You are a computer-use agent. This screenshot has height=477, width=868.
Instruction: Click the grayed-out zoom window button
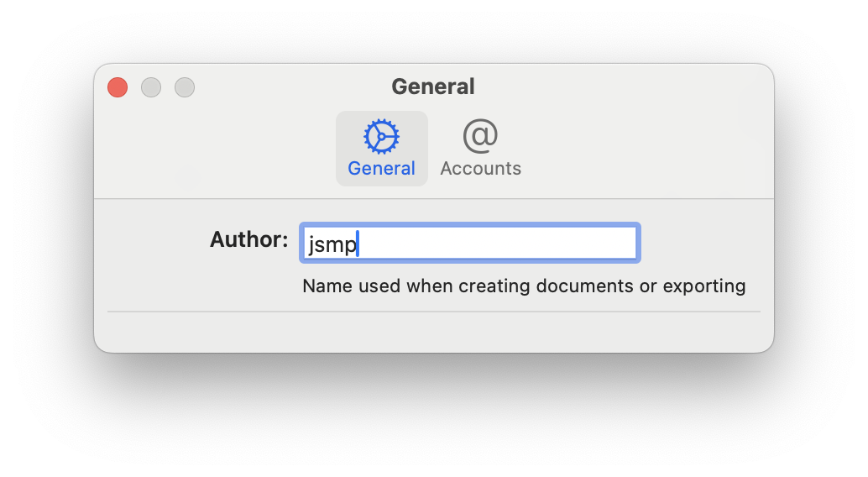[x=185, y=87]
